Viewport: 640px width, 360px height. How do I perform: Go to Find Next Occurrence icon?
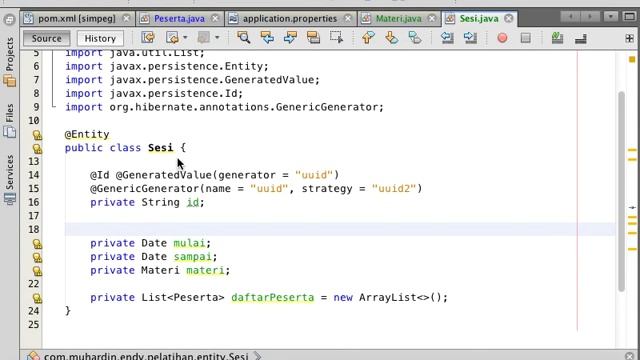[x=290, y=38]
